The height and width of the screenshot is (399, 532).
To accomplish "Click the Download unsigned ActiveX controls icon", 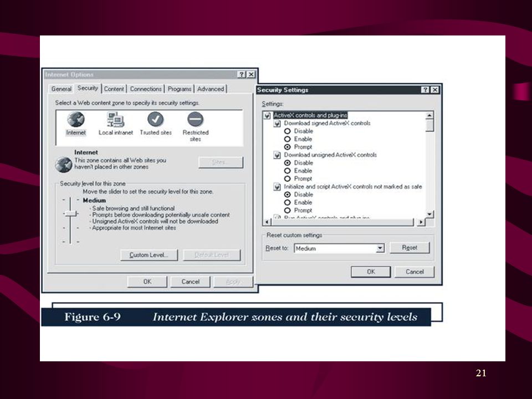I will 278,155.
